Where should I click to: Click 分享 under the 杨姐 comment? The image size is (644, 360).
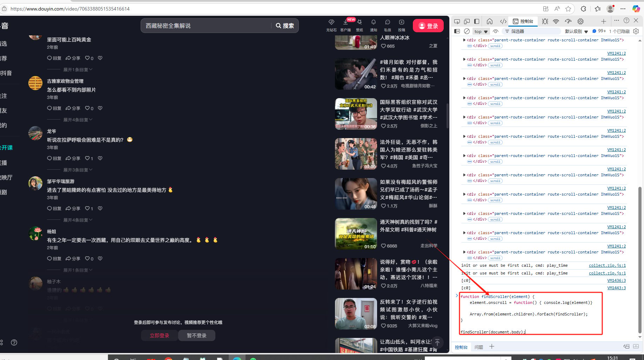(73, 259)
